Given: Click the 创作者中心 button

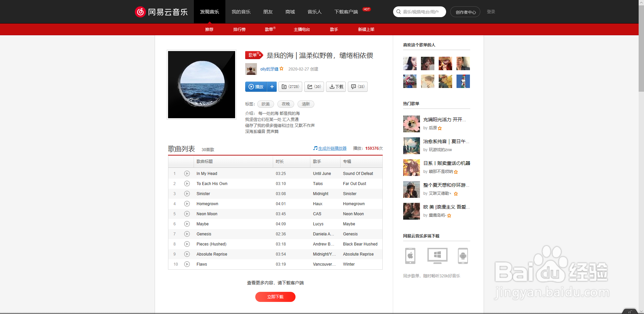Looking at the screenshot, I should tap(465, 12).
